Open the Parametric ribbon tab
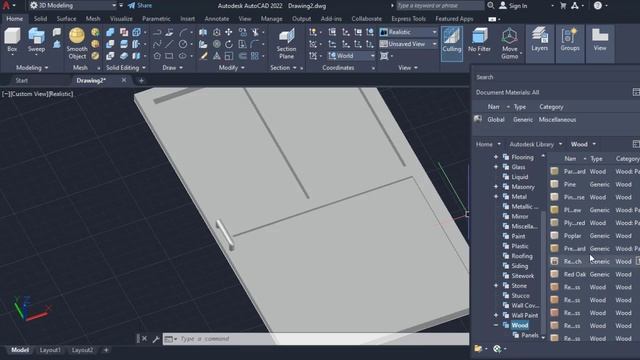Screen dimensions: 640x360 pyautogui.click(x=156, y=19)
